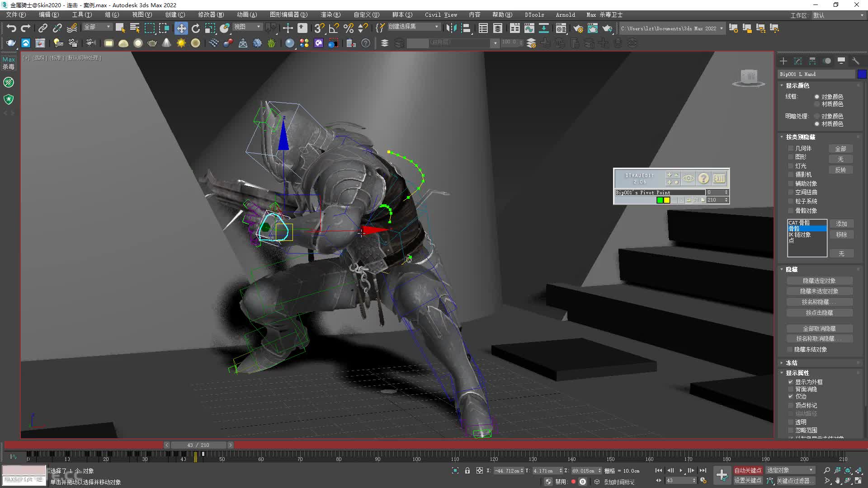Click the blue object color swatch
The height and width of the screenshot is (488, 868).
pyautogui.click(x=862, y=74)
